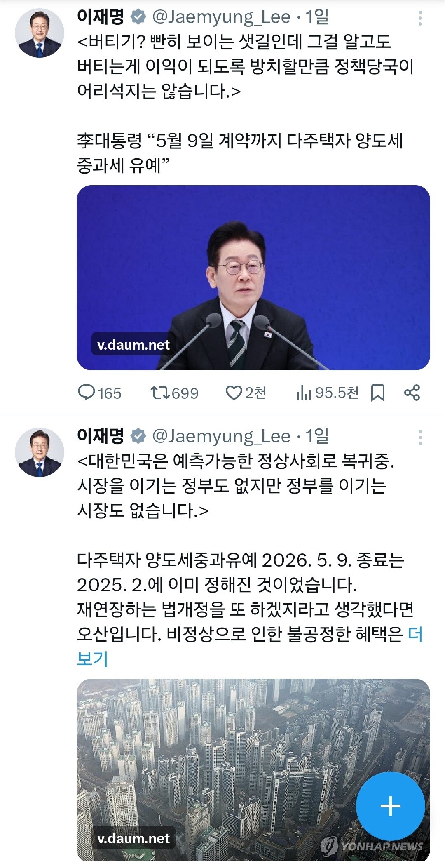The width and height of the screenshot is (445, 868).
Task: Tap the v.daum.net label on apartment card
Action: (x=133, y=838)
